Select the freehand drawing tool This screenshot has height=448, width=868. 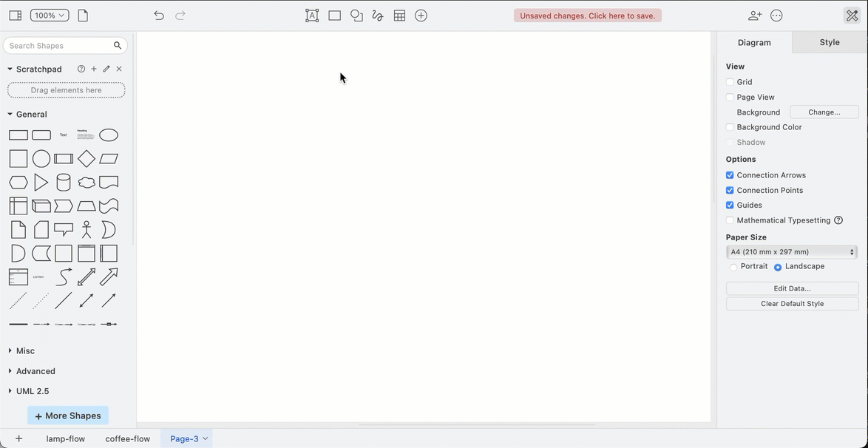point(377,15)
